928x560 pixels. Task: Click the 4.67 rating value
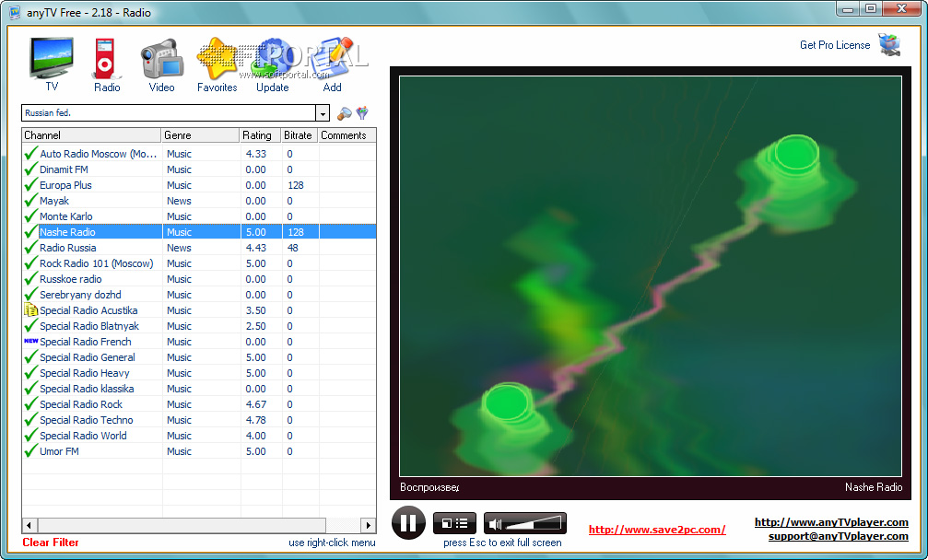pyautogui.click(x=255, y=404)
